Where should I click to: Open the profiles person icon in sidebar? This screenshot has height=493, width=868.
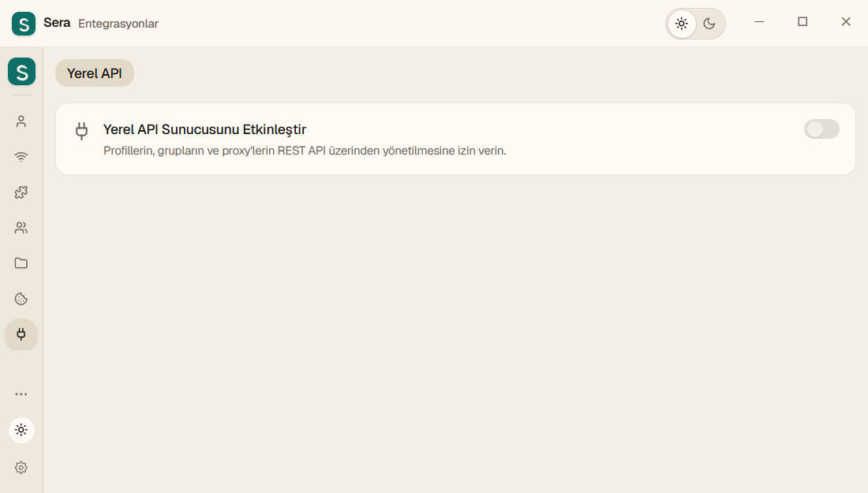coord(21,121)
